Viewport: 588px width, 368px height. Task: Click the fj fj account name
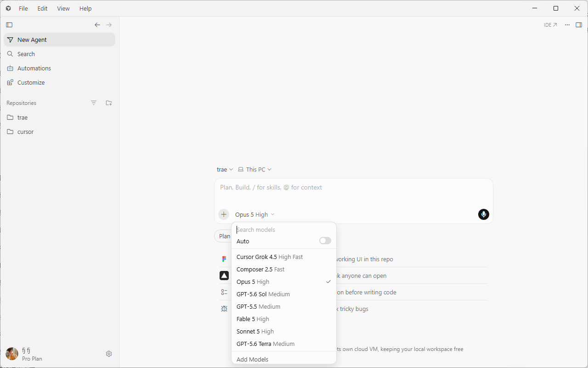click(26, 351)
